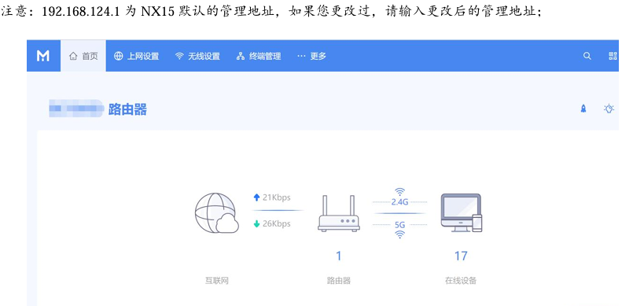The image size is (644, 306).
Task: Click the internet globe cloud icon
Action: coord(216,213)
